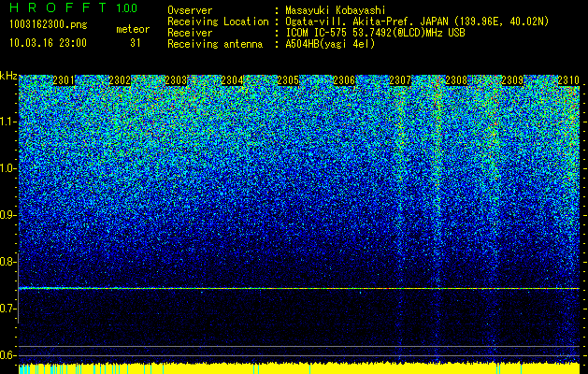This screenshot has height=374, width=588.
Task: Click the antenna text A504HB(yagi 4el)
Action: (x=330, y=44)
